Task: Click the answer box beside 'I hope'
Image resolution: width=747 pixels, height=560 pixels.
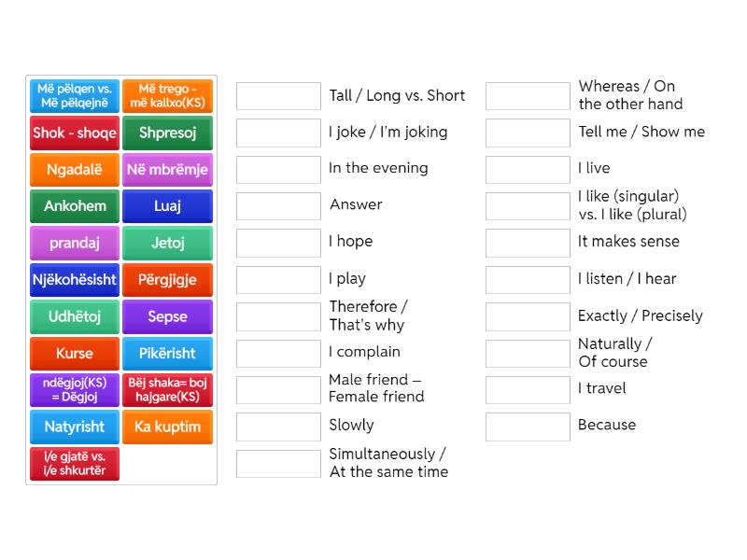Action: (278, 243)
